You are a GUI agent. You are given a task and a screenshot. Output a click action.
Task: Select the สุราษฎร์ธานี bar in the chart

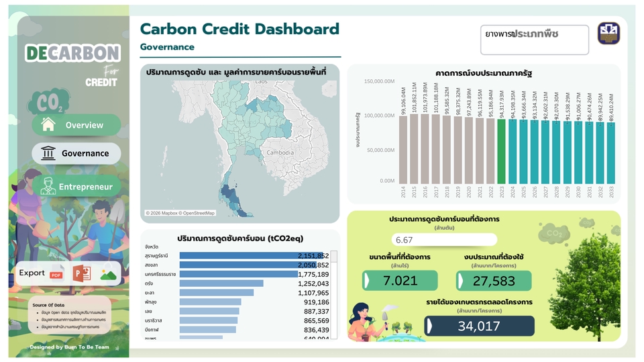(x=241, y=256)
